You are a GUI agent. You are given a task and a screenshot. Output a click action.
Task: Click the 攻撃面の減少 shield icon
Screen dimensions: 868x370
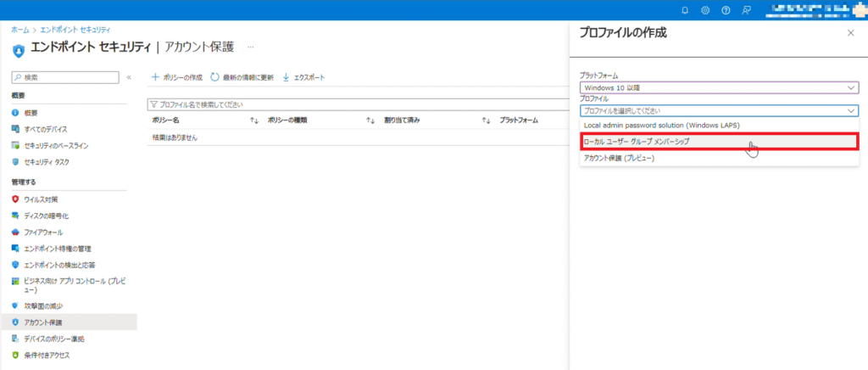point(15,306)
